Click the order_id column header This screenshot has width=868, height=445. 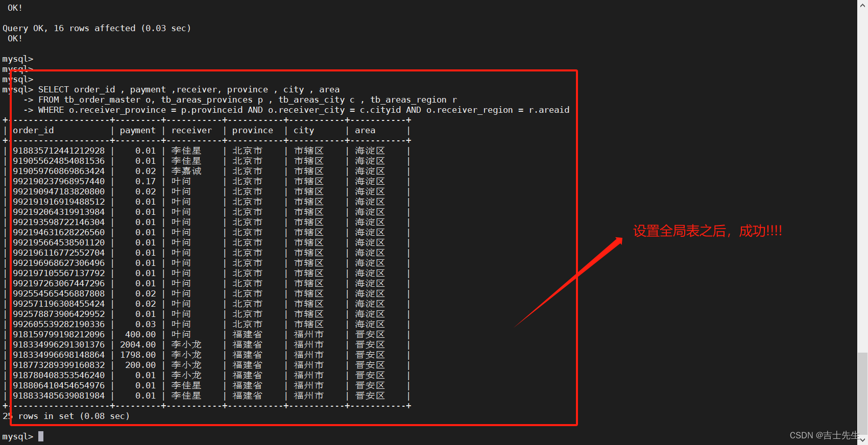[x=33, y=131]
